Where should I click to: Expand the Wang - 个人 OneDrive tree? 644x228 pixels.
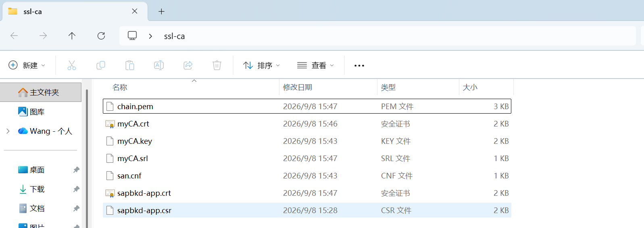coord(8,131)
